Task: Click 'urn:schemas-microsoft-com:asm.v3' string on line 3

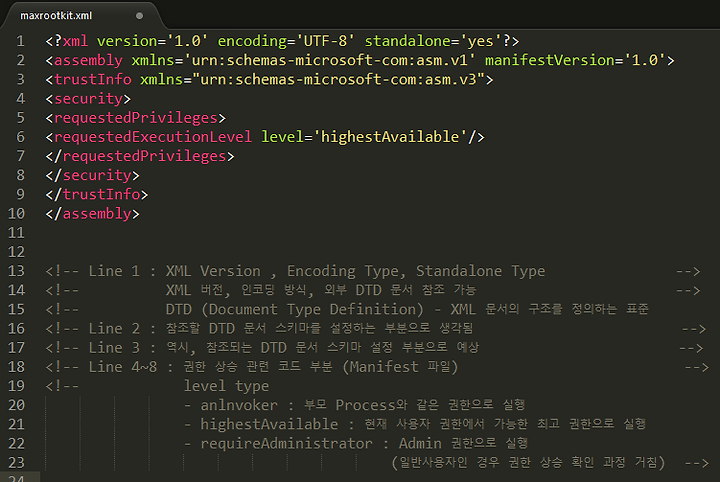Action: click(339, 79)
